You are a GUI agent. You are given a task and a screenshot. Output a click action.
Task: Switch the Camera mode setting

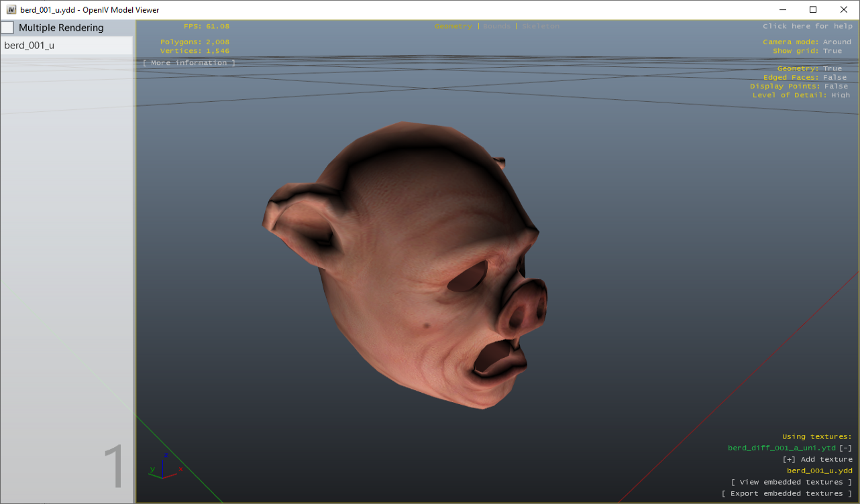pos(837,42)
